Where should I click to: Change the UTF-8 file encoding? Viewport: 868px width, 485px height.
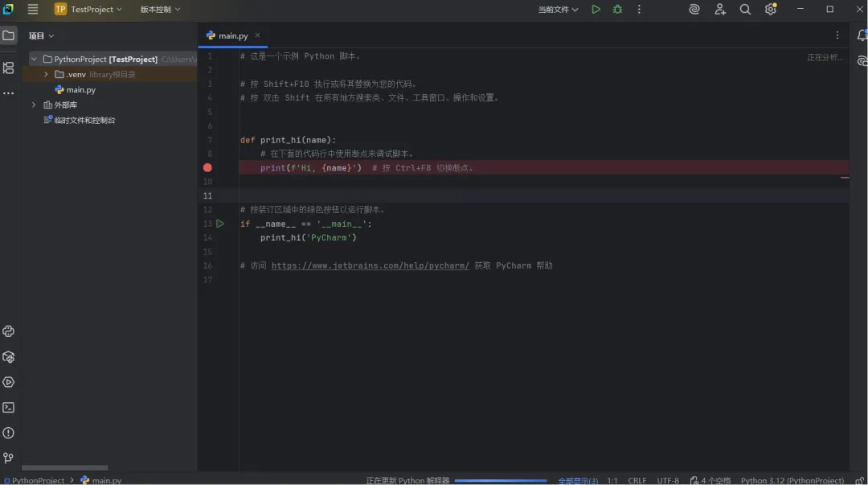click(668, 480)
